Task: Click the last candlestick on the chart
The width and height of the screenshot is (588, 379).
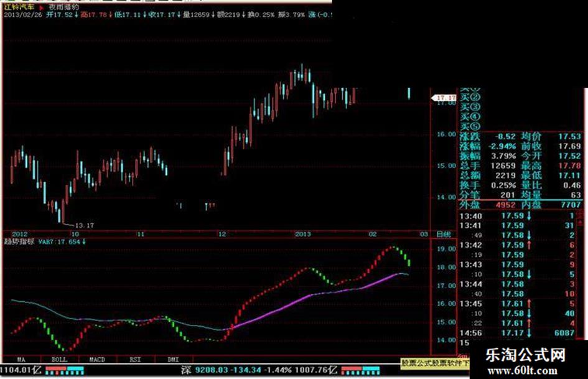Action: point(409,93)
